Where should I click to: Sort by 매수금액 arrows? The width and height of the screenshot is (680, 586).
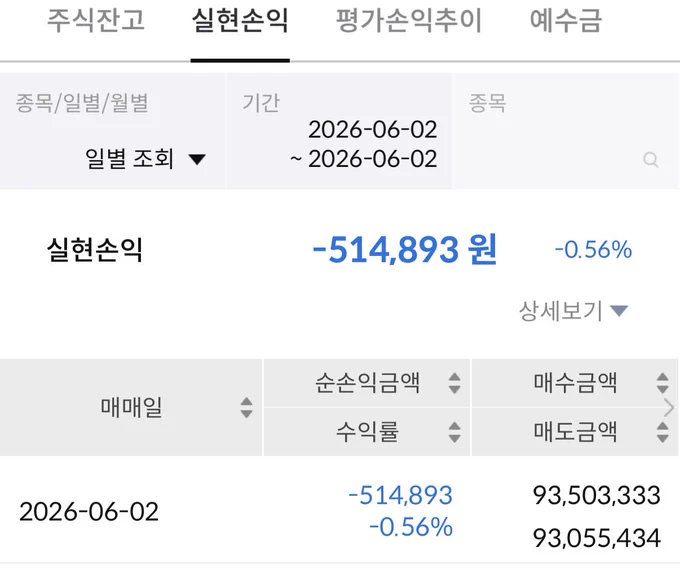point(662,383)
